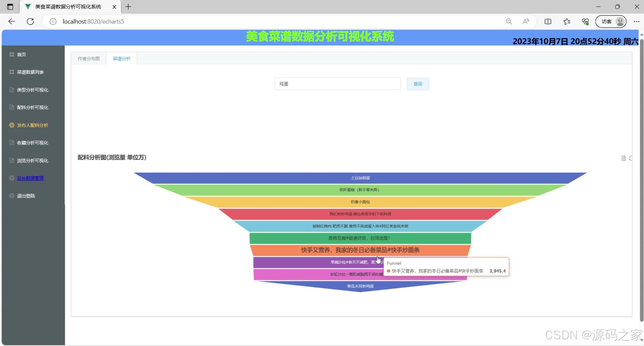644x346 pixels.
Task: Click the 查询 query button
Action: coord(418,84)
